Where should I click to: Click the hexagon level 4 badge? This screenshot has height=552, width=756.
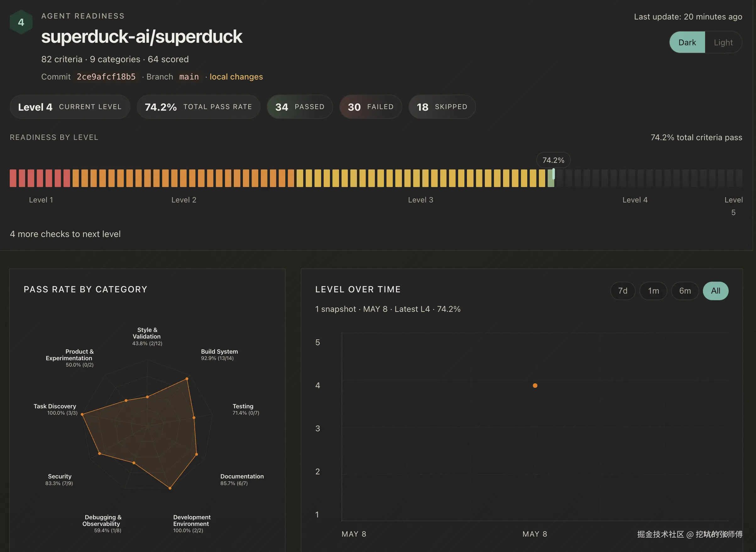[21, 22]
